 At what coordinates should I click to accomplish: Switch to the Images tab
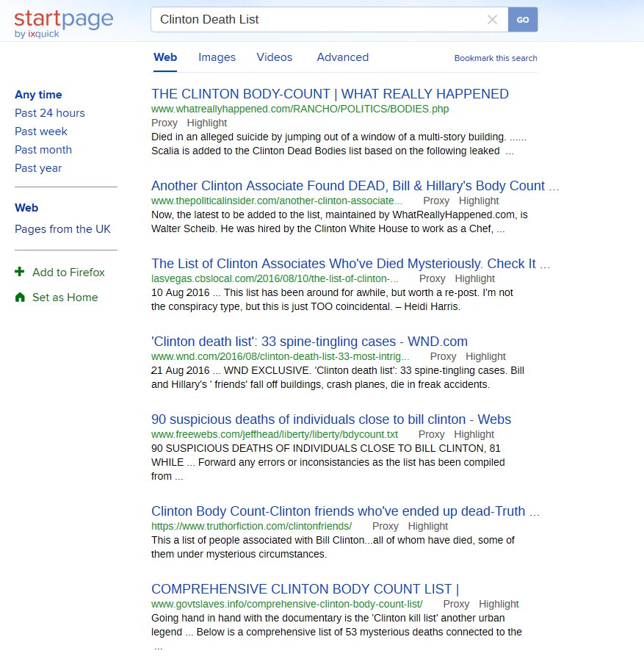(x=217, y=57)
